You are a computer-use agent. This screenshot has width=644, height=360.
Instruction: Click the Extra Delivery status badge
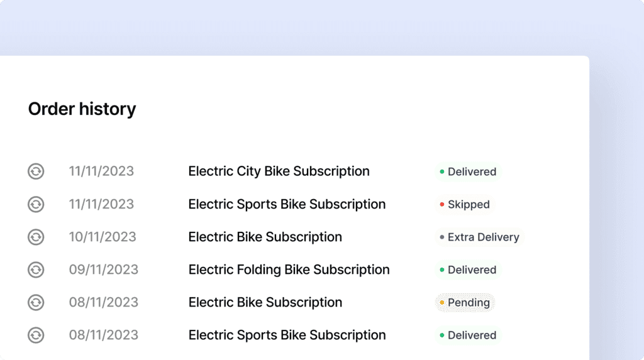pos(480,237)
